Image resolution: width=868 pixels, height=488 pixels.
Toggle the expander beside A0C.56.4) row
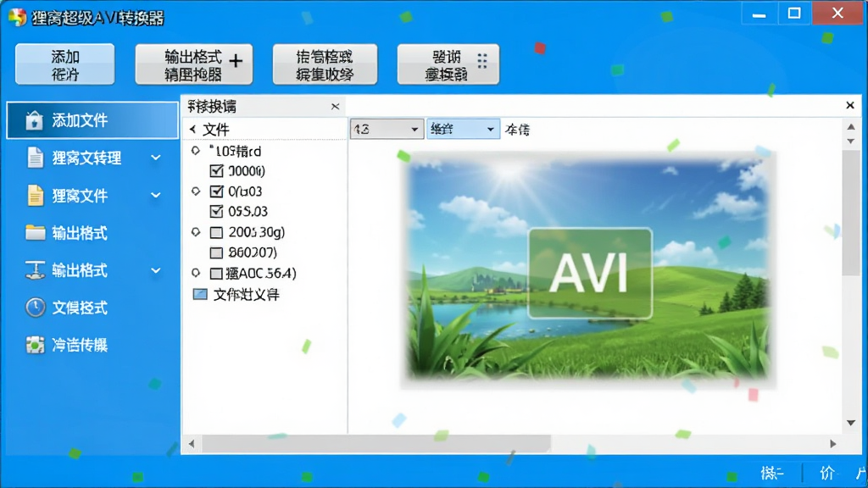(x=196, y=273)
